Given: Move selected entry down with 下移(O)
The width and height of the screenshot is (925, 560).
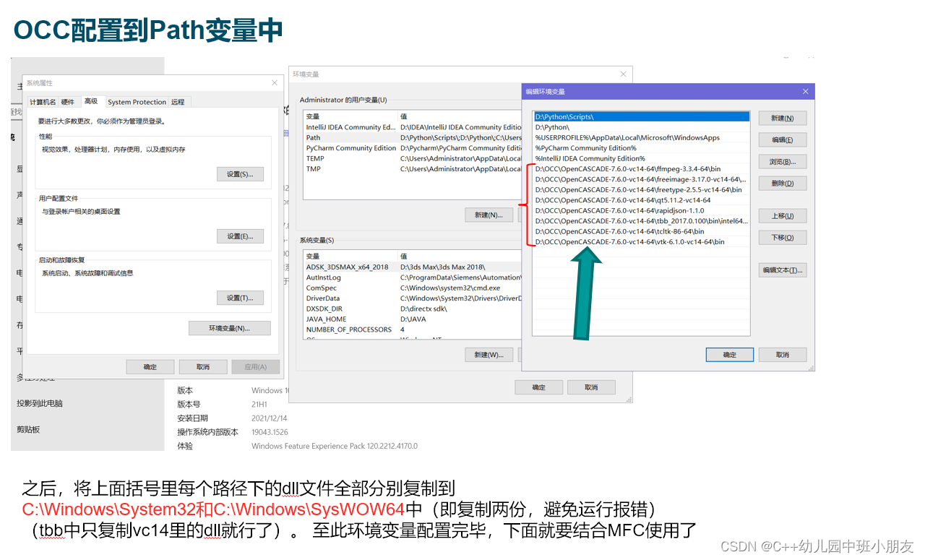Looking at the screenshot, I should pos(782,237).
